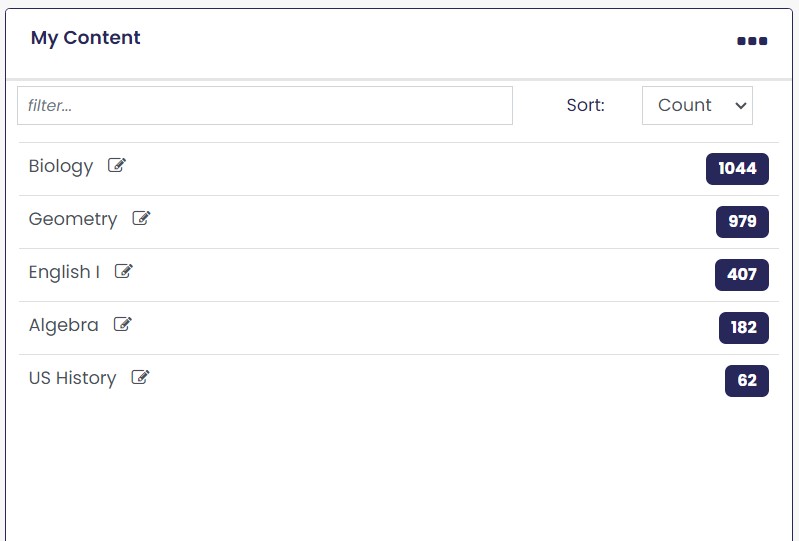Open the three-dot menu in My Content

click(x=752, y=41)
